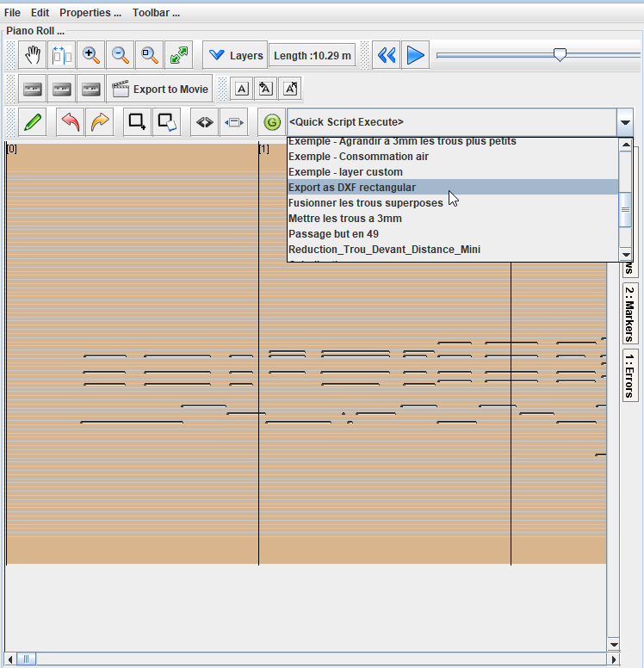Screen dimensions: 644x668
Task: Select the hand pan tool
Action: point(33,56)
